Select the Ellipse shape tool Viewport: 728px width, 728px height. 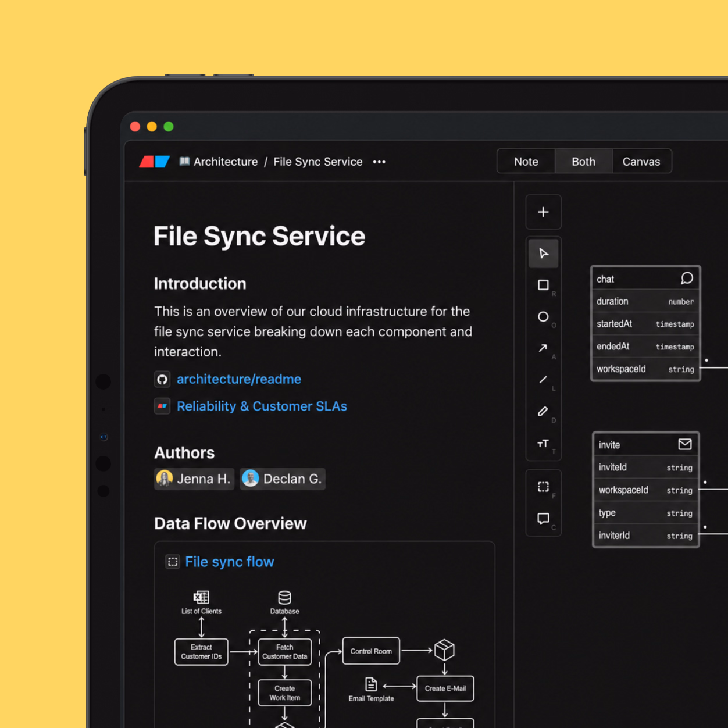point(543,317)
